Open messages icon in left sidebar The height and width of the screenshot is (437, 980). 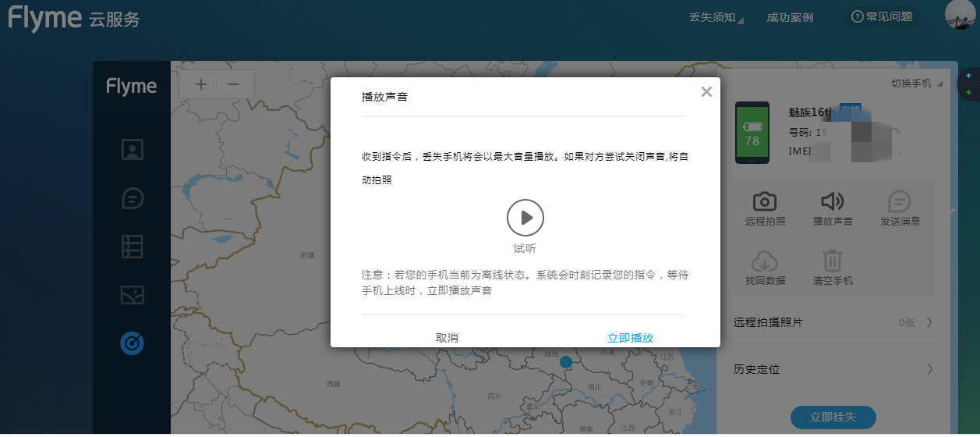pos(132,198)
